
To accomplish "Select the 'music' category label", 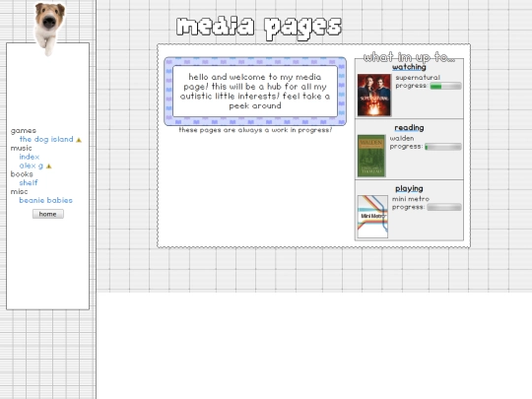I will (x=21, y=148).
